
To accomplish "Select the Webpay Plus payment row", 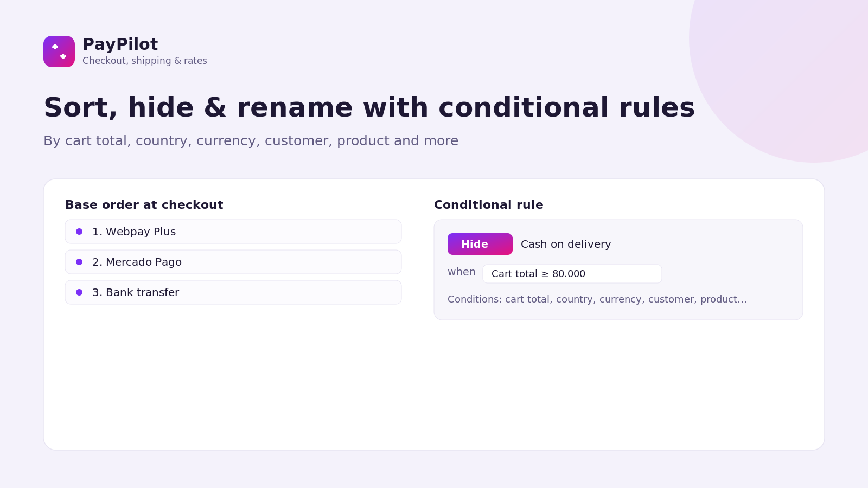I will tap(233, 232).
